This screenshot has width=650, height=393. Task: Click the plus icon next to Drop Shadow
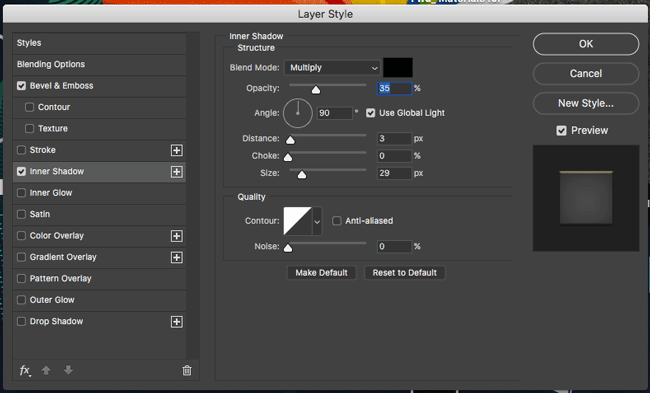click(177, 322)
